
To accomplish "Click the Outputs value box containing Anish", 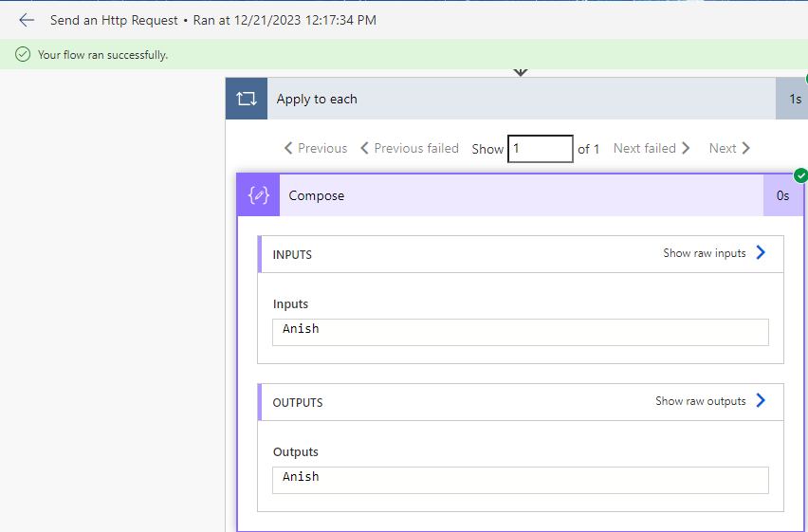I will (x=521, y=481).
